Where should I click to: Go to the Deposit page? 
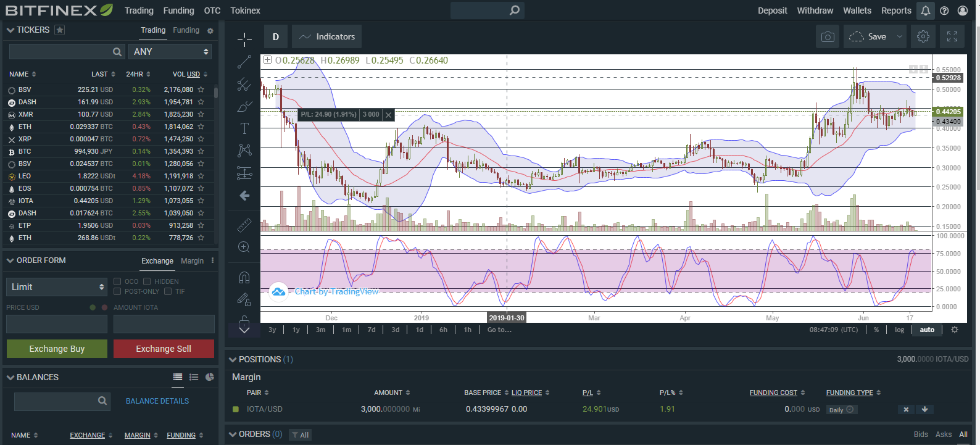(772, 10)
